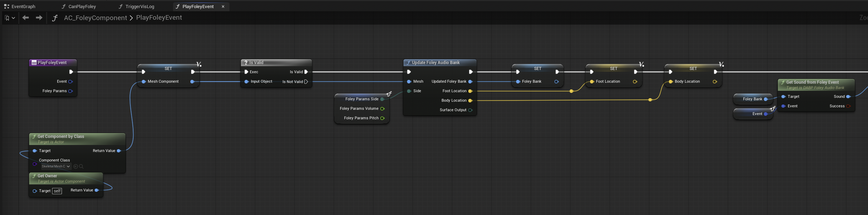Click the Is Valid exec output pin
The height and width of the screenshot is (215, 868).
click(x=306, y=72)
